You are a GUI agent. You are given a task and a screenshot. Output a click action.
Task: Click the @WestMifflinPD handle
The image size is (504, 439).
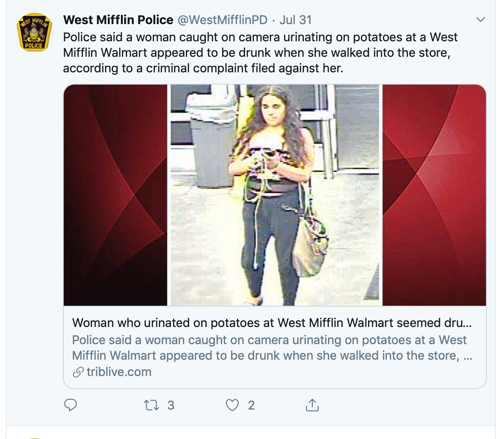pos(223,20)
